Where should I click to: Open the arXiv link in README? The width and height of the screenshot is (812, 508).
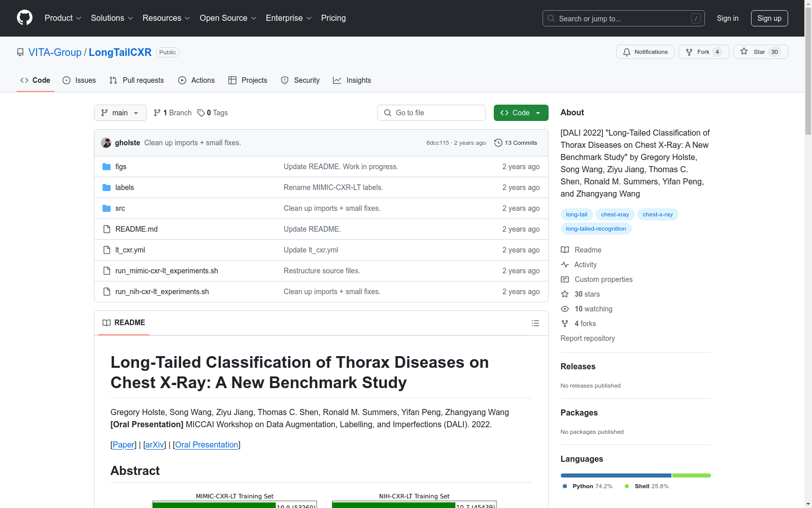155,444
